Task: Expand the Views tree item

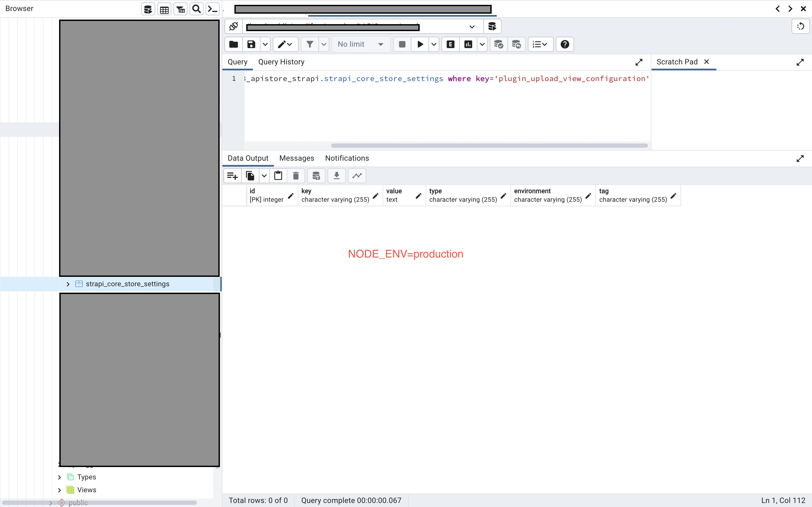Action: click(59, 490)
